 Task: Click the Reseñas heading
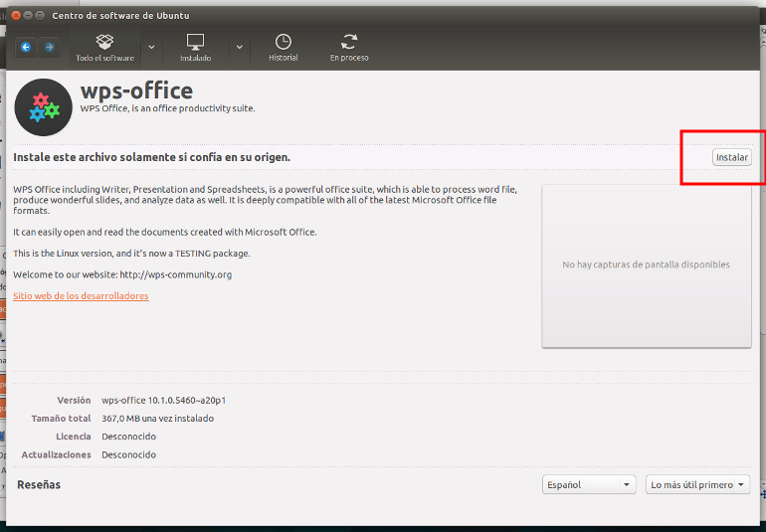pos(39,484)
